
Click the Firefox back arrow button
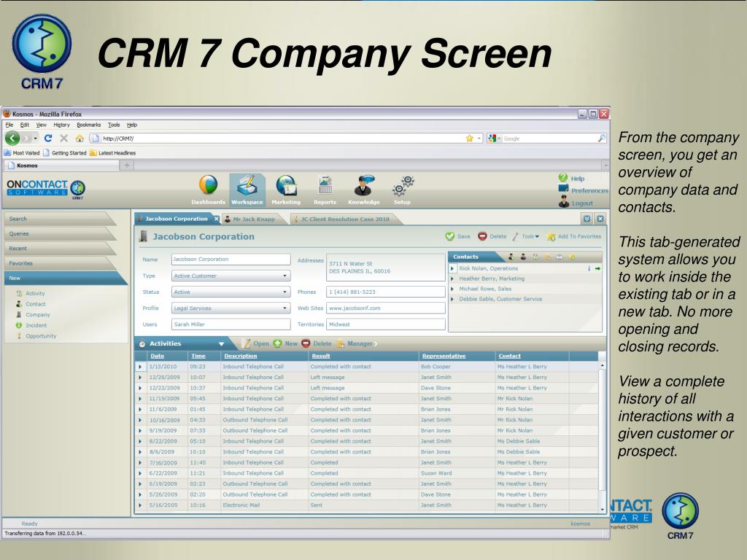pos(12,138)
